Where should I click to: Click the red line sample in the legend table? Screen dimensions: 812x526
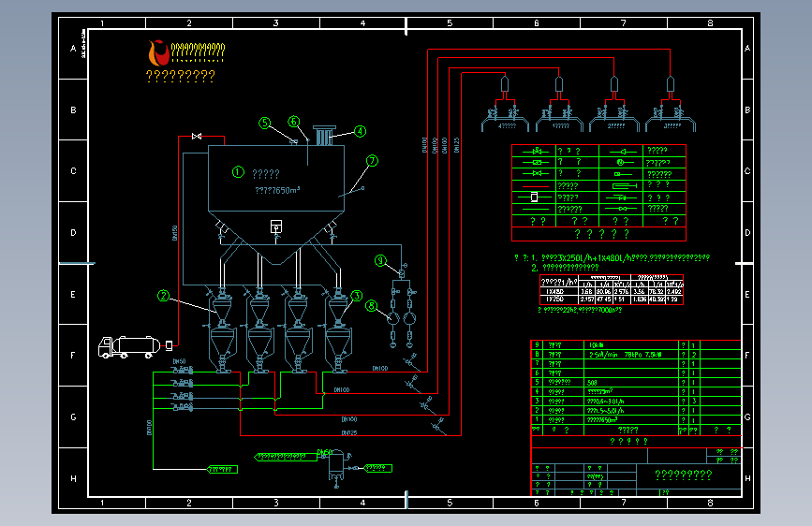536,186
